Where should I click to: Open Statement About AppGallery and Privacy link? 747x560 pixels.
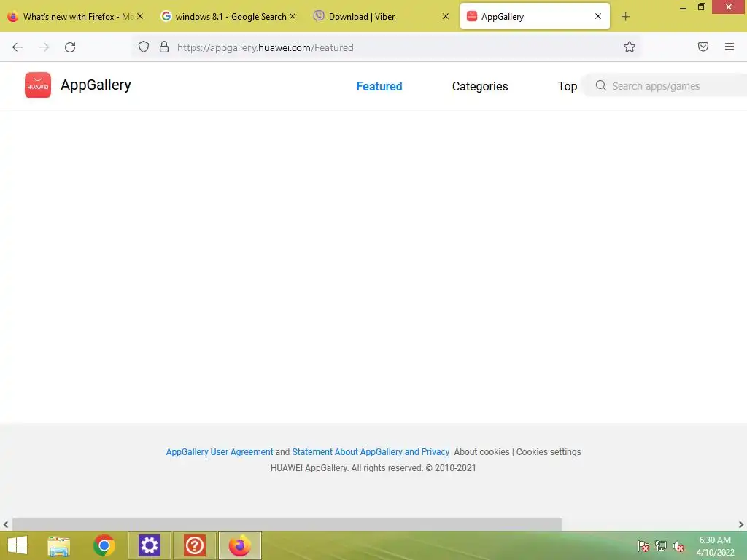pyautogui.click(x=371, y=452)
